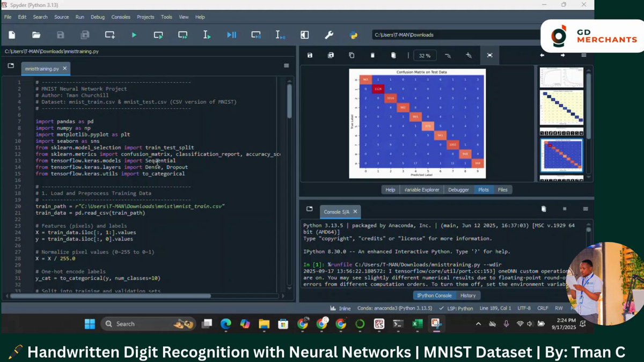The width and height of the screenshot is (644, 362).
Task: Expand the working directory path combo box
Action: pos(456,35)
